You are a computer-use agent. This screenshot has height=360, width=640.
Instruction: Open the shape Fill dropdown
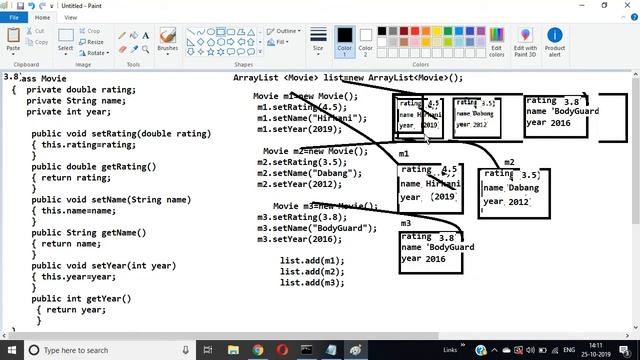(x=278, y=42)
